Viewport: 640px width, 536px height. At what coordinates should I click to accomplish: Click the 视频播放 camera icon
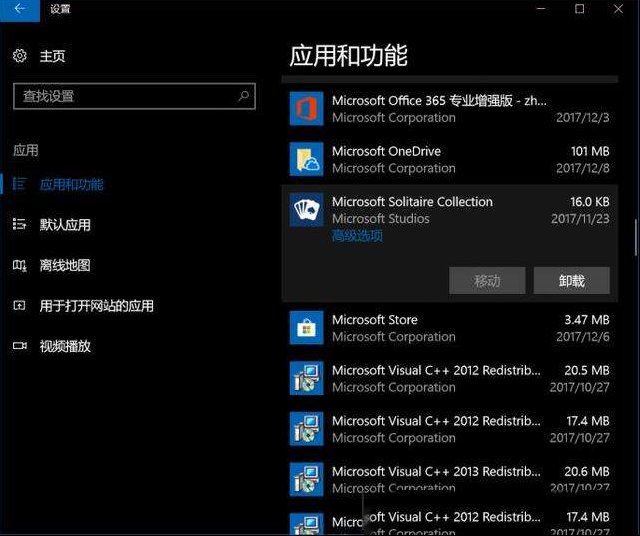[x=20, y=346]
